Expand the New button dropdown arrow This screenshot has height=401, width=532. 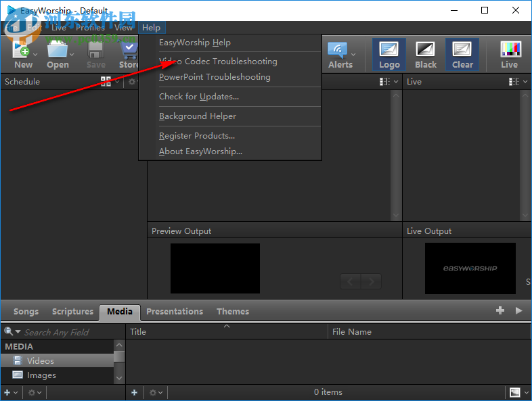[x=35, y=54]
